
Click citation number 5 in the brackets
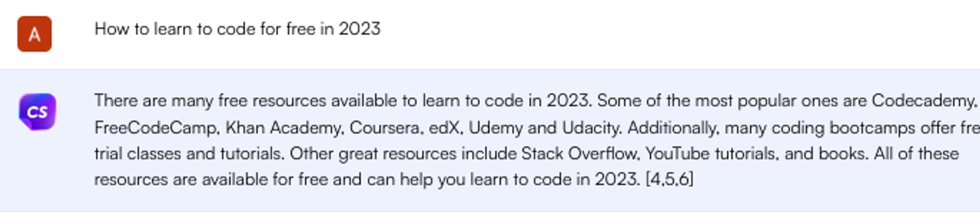click(x=669, y=179)
